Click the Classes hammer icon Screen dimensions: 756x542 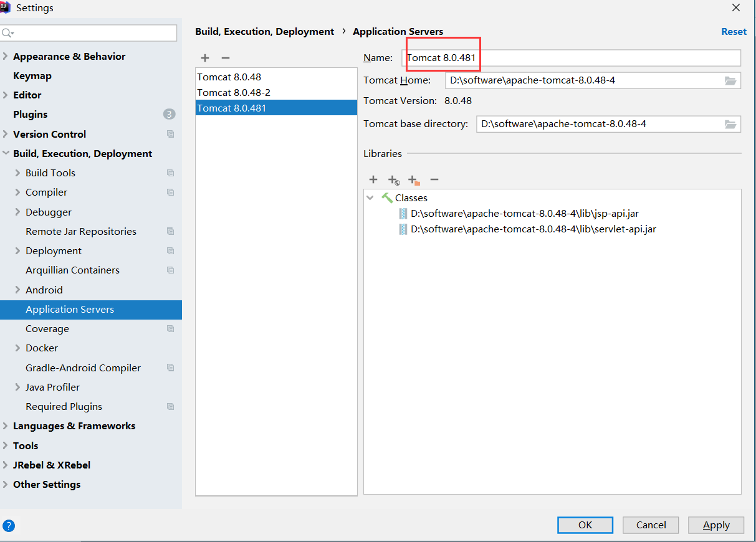pyautogui.click(x=387, y=197)
